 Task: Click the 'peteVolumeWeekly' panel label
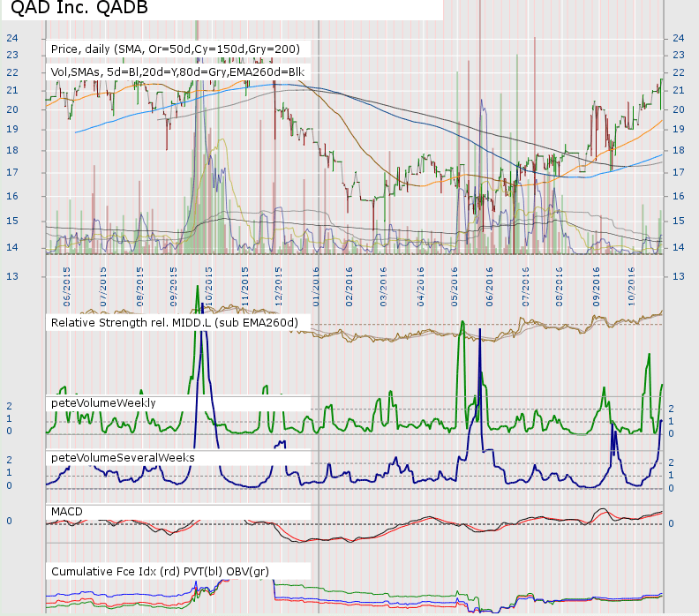(103, 403)
